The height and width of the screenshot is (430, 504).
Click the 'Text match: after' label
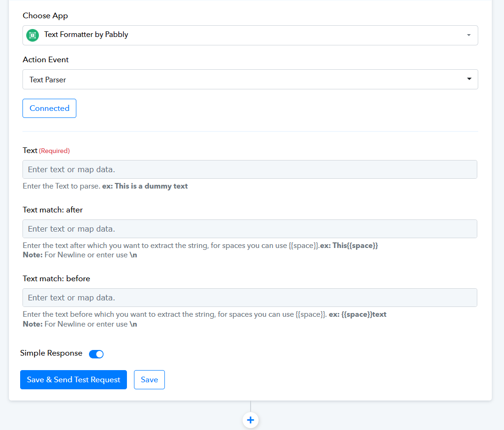tap(53, 210)
